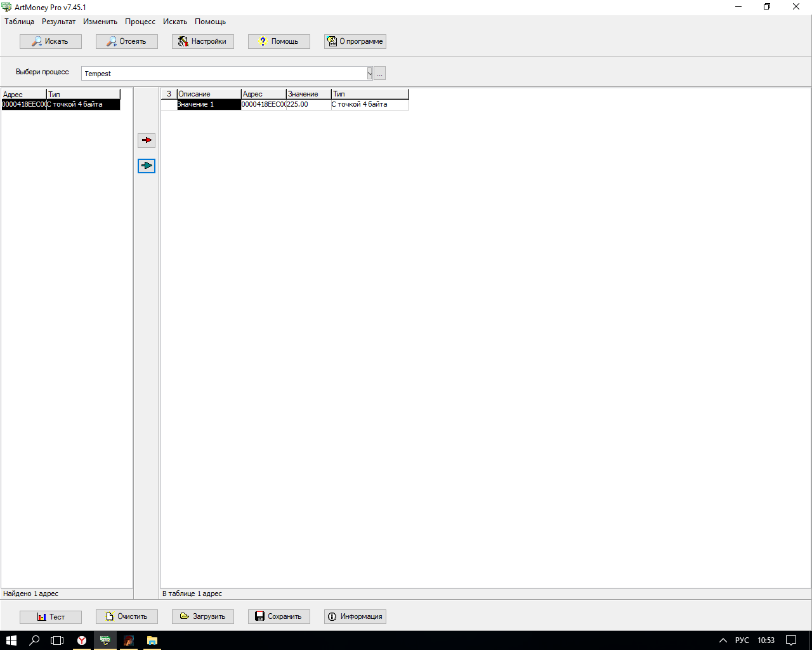The image size is (812, 650).
Task: Show hidden system tray icons
Action: coord(723,640)
